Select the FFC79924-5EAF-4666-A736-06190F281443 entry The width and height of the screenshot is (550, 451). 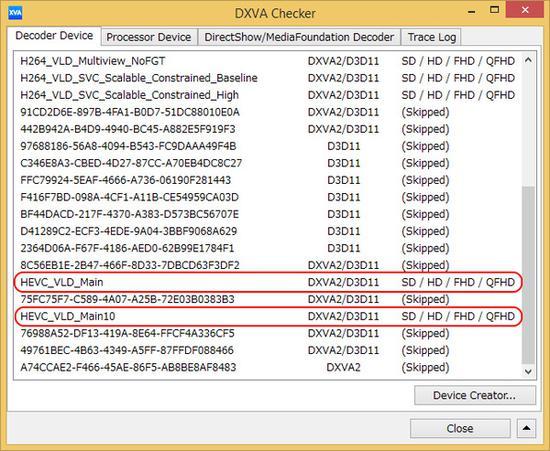pos(268,180)
